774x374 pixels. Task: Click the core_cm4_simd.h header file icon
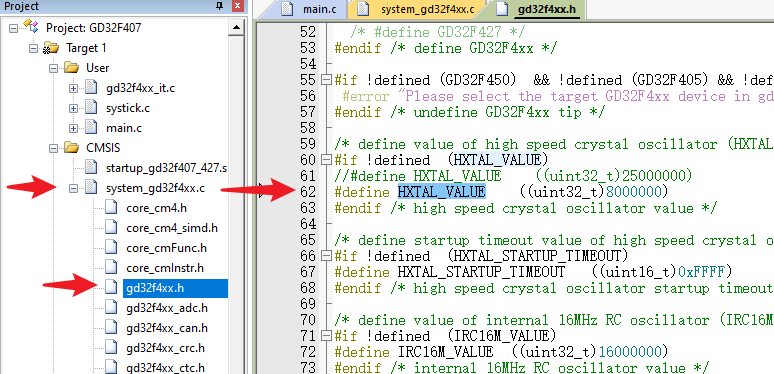click(111, 228)
